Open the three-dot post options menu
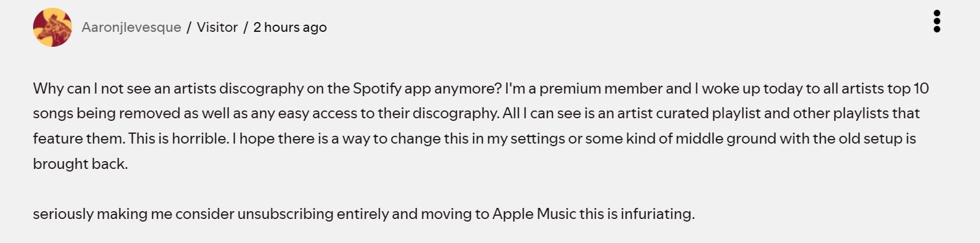The height and width of the screenshot is (243, 980). [937, 21]
